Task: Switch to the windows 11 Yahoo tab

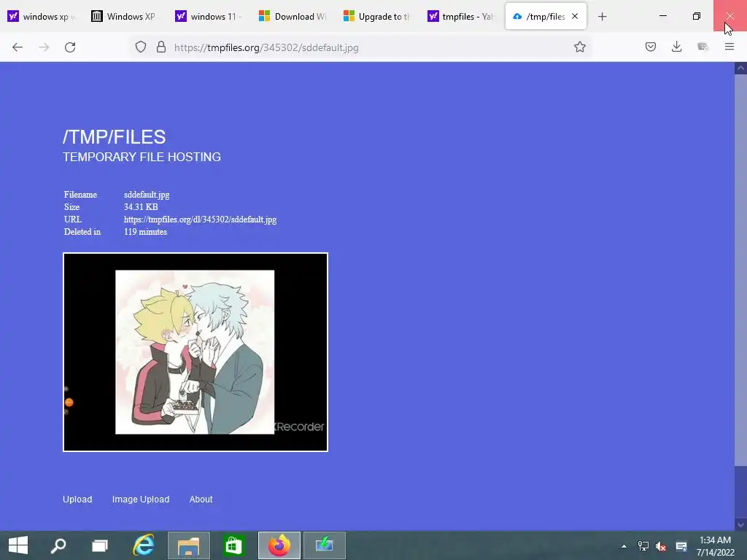Action: [209, 17]
